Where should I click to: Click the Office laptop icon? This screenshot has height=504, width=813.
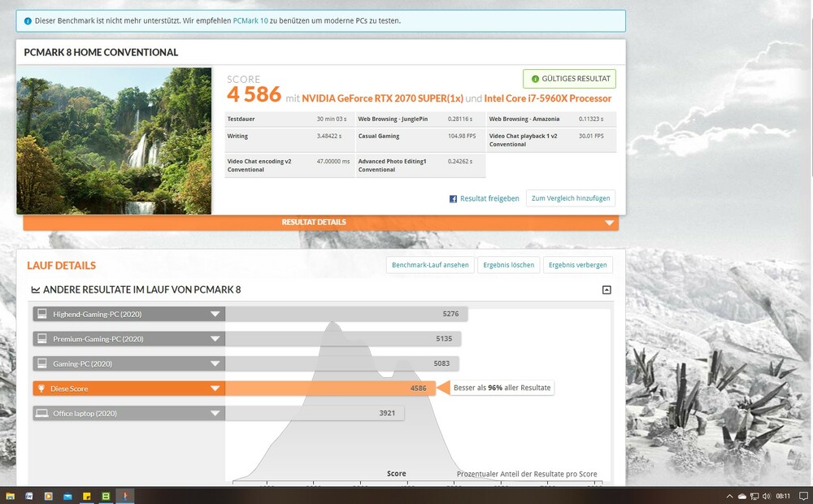pyautogui.click(x=42, y=413)
